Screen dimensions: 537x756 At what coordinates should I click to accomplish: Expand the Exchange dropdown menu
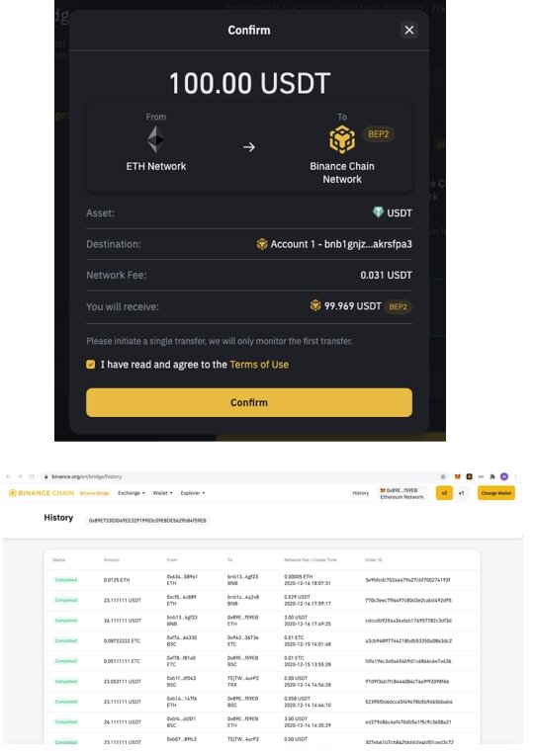(x=132, y=493)
